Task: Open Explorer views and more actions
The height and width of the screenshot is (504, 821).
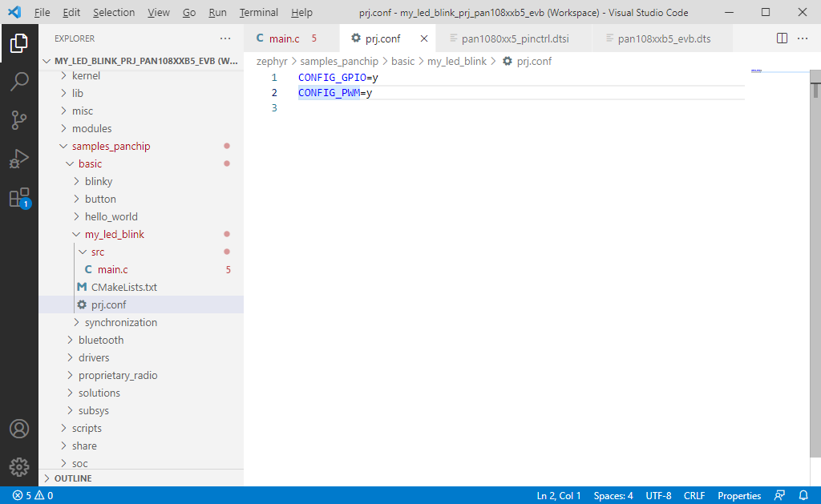Action: 225,38
